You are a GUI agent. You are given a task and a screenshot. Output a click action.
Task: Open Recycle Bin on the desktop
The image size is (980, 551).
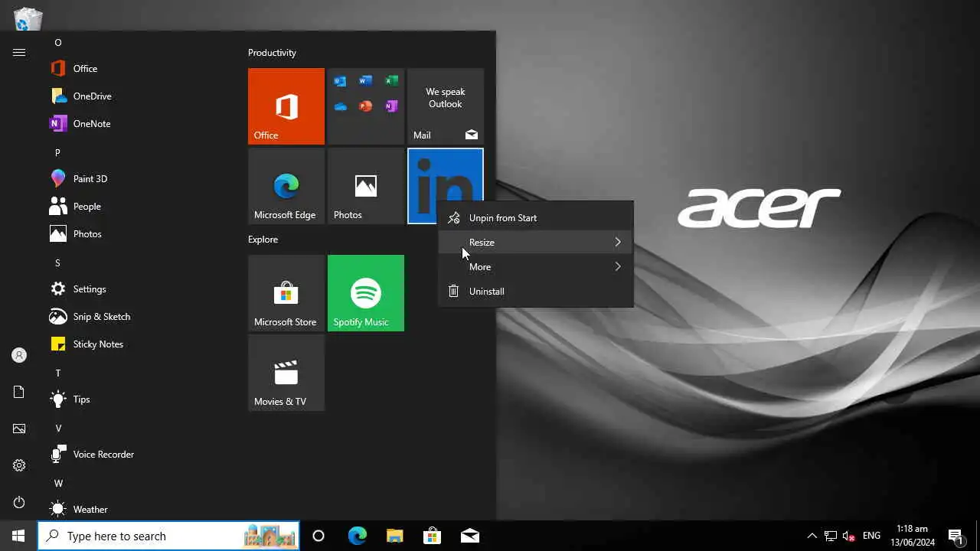(x=28, y=18)
